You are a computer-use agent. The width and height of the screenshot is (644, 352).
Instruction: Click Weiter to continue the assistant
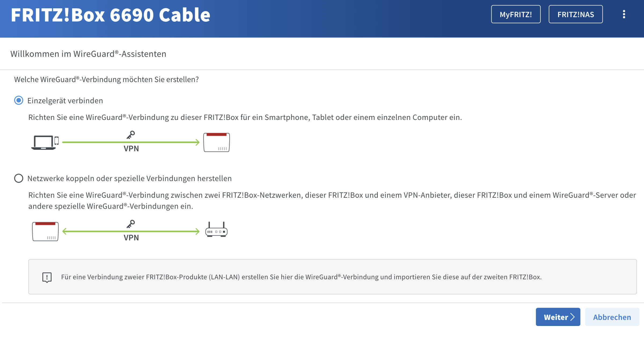pyautogui.click(x=558, y=317)
